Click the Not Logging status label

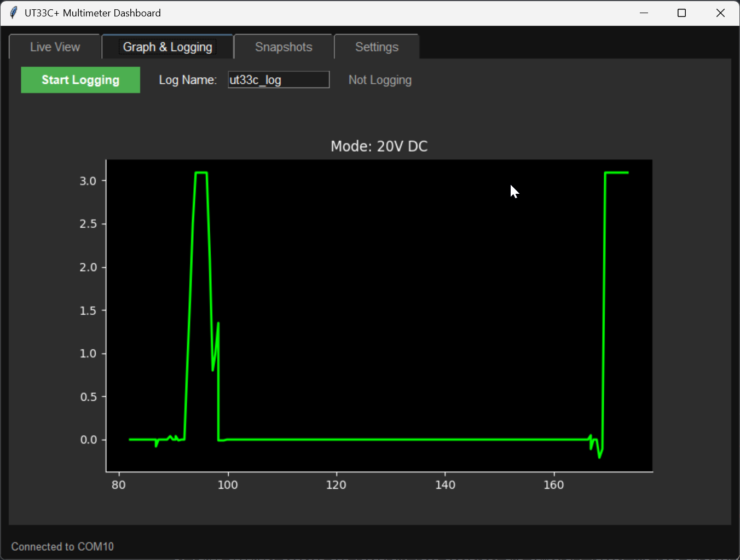tap(380, 80)
